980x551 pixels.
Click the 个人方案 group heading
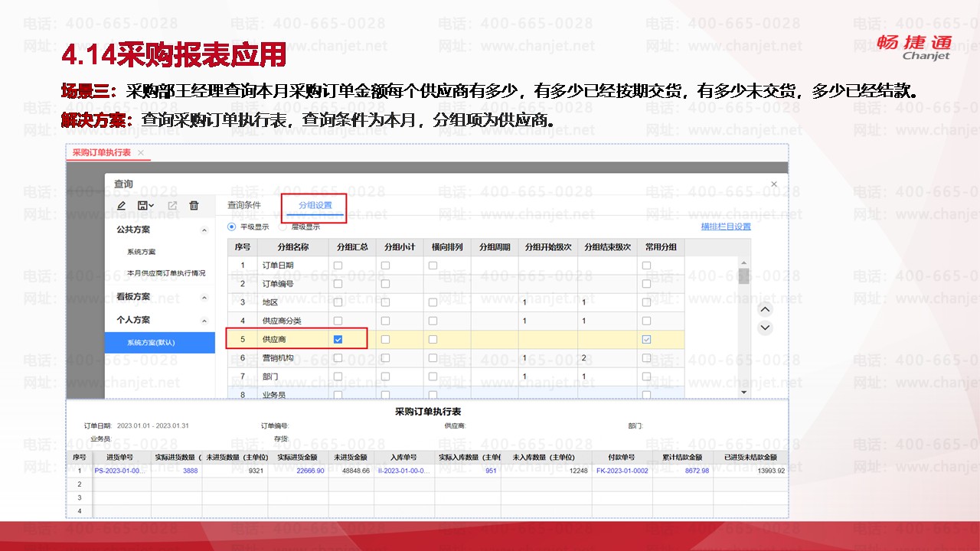click(133, 321)
